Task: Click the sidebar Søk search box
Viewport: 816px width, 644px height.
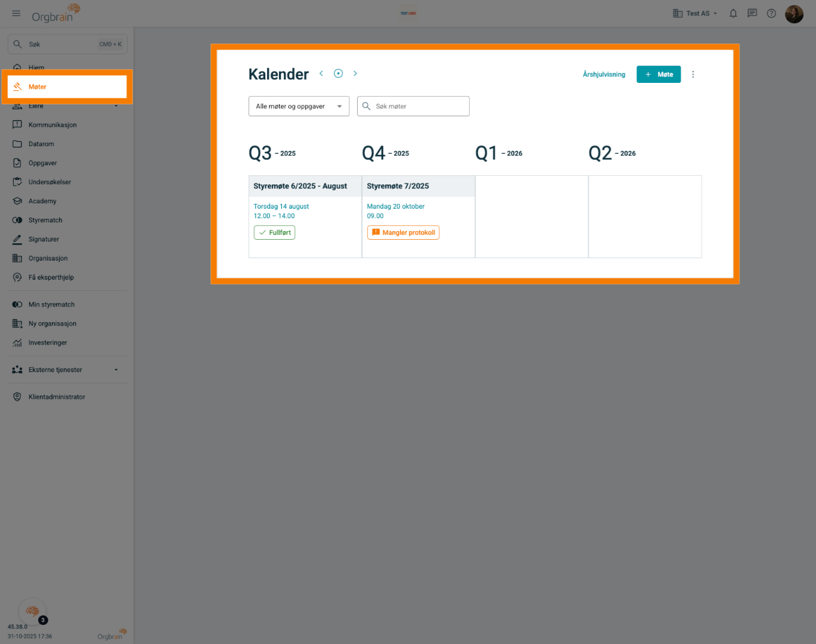Action: 67,44
